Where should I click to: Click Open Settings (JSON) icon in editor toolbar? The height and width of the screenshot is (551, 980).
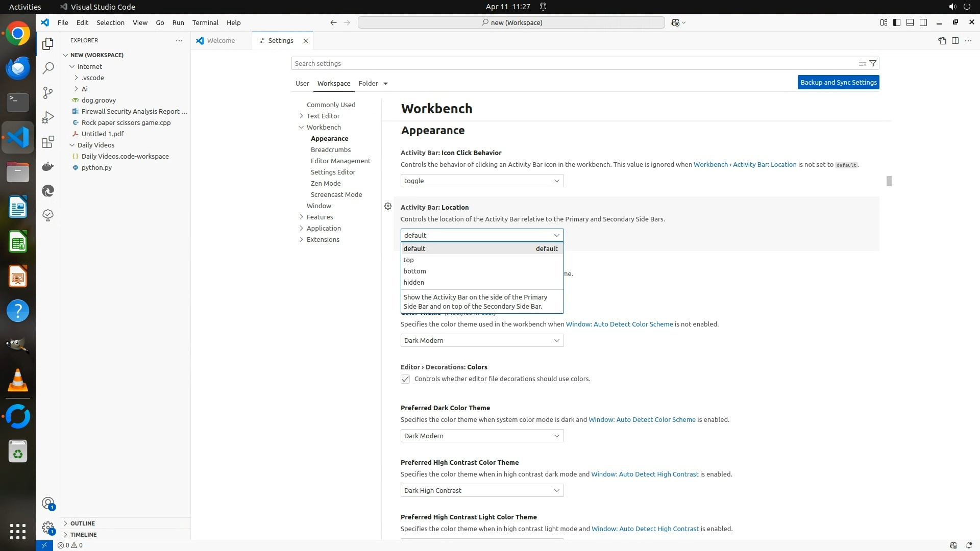[942, 41]
